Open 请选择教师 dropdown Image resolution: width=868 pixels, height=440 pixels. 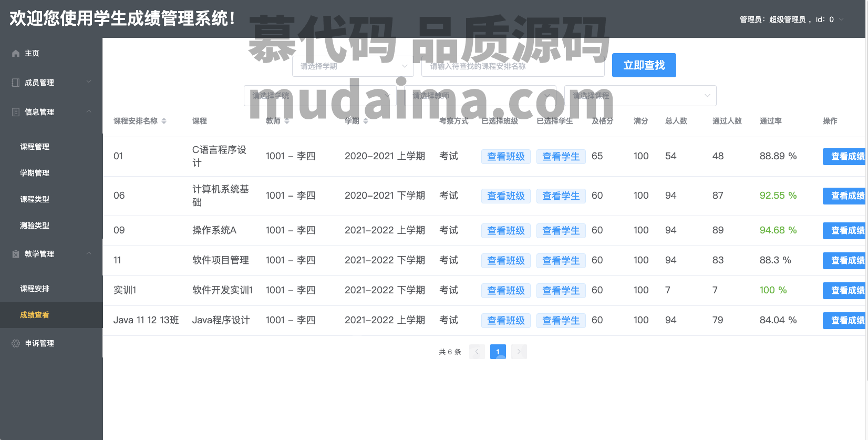pyautogui.click(x=480, y=96)
